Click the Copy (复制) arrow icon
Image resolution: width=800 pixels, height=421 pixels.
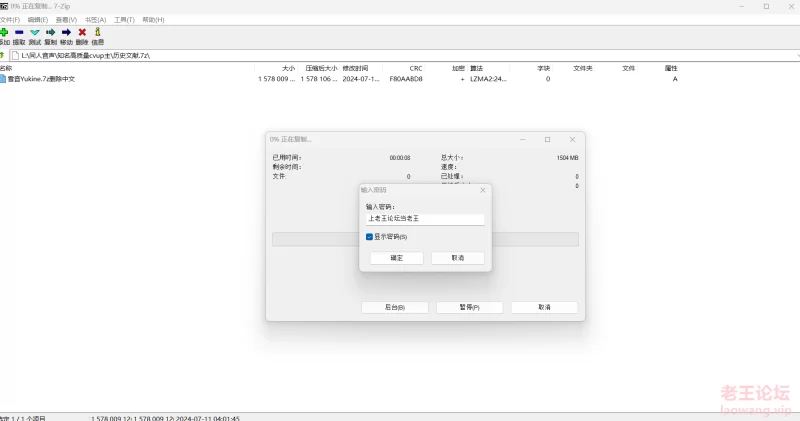click(x=50, y=33)
